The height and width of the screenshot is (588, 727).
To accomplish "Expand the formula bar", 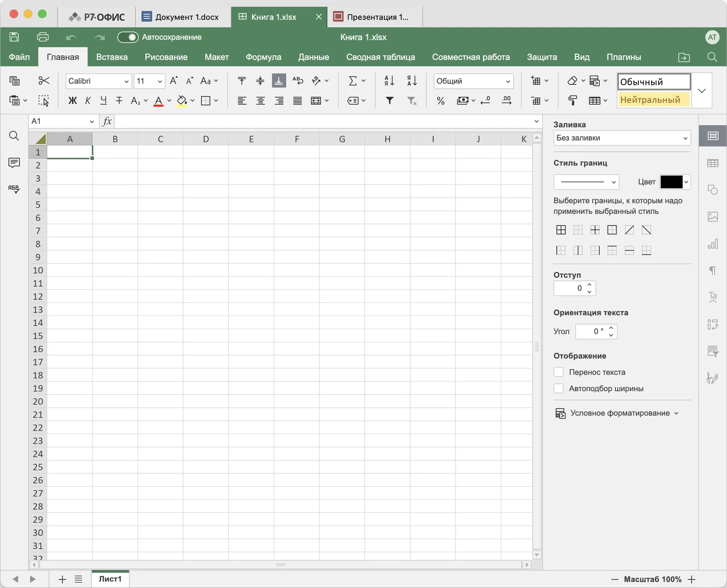I will (537, 121).
